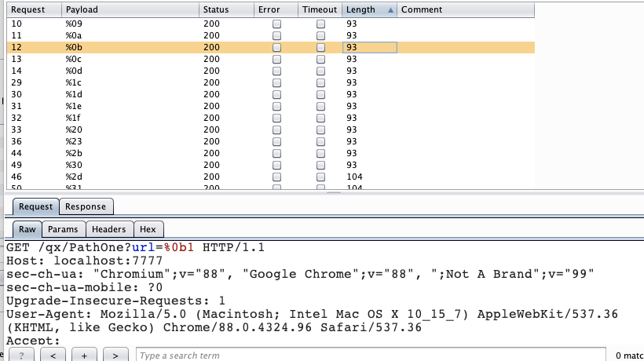Toggle Error checkbox for payload %09
The height and width of the screenshot is (361, 644).
click(276, 24)
